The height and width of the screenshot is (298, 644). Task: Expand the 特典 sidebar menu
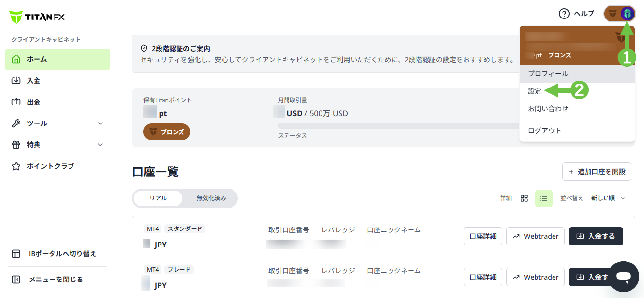(58, 145)
